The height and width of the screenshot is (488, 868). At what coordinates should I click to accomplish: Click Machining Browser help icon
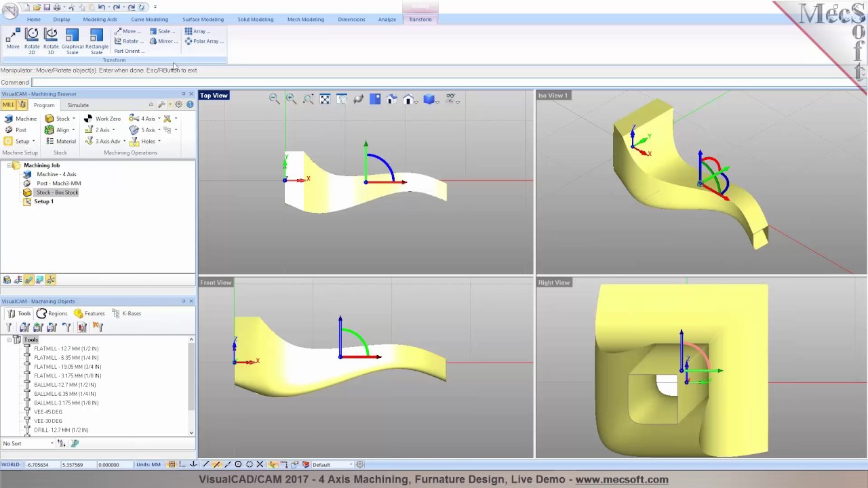click(190, 105)
